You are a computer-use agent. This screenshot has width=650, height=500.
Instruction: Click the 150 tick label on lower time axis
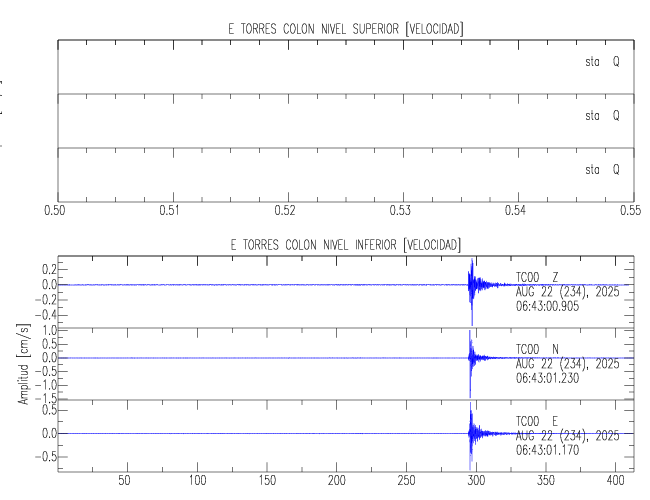pyautogui.click(x=267, y=481)
